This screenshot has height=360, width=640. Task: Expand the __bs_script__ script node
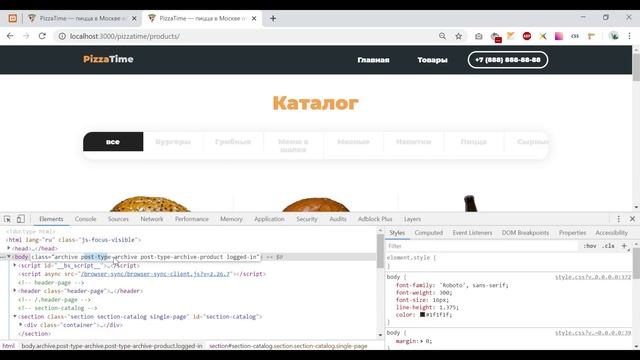tap(15, 265)
